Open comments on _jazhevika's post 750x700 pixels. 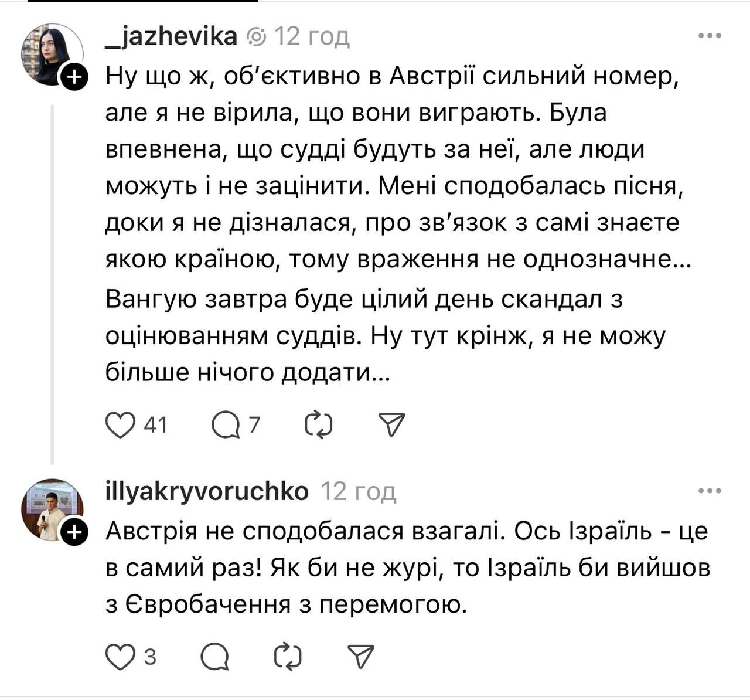coord(226,425)
